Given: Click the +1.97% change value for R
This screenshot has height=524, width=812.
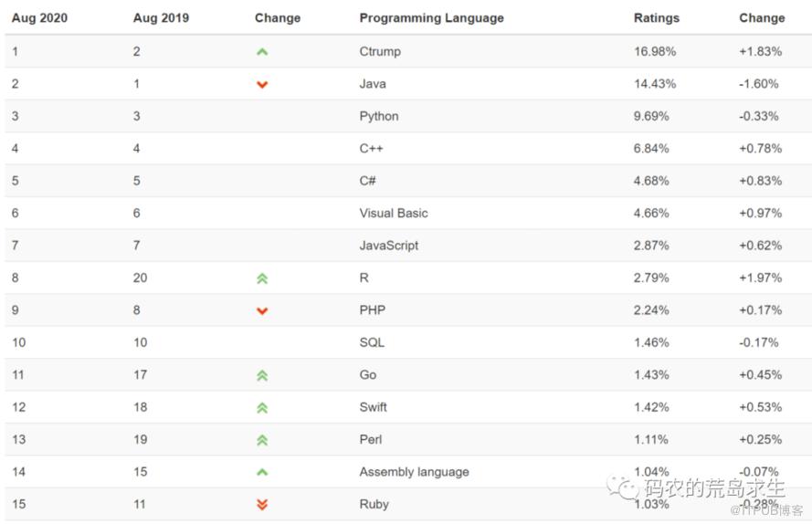Looking at the screenshot, I should pos(760,278).
